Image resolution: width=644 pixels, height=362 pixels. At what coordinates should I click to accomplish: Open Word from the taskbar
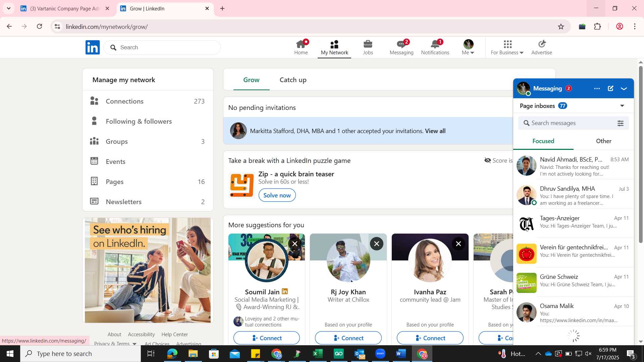[x=401, y=354]
